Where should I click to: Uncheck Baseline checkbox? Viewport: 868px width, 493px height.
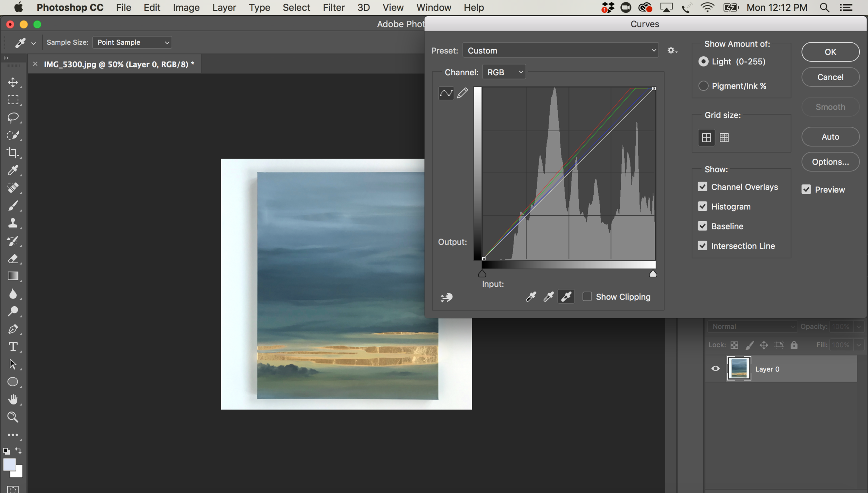pyautogui.click(x=702, y=226)
